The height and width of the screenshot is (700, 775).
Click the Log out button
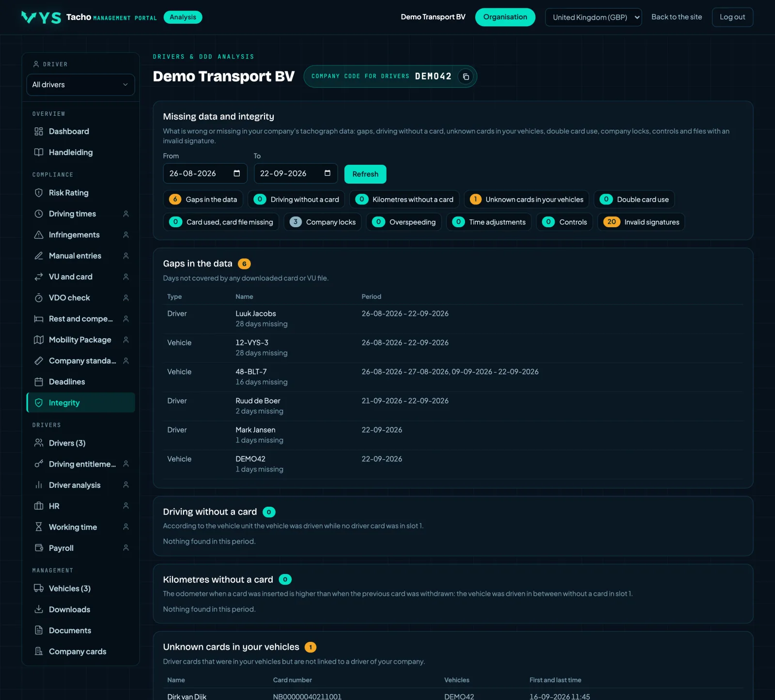(x=732, y=17)
